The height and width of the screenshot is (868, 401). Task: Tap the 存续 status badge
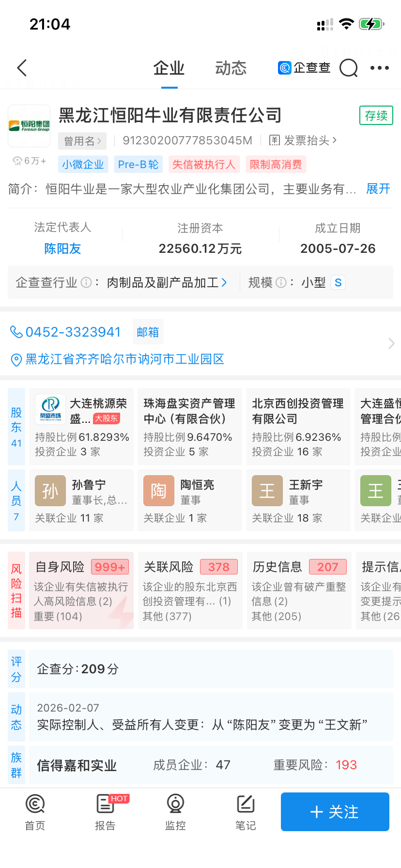coord(376,116)
